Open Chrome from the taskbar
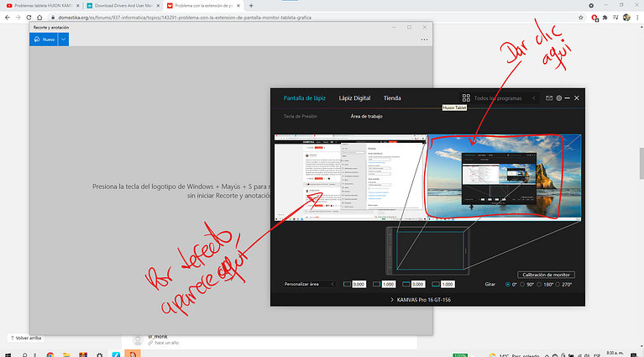The width and height of the screenshot is (644, 357). pyautogui.click(x=50, y=355)
